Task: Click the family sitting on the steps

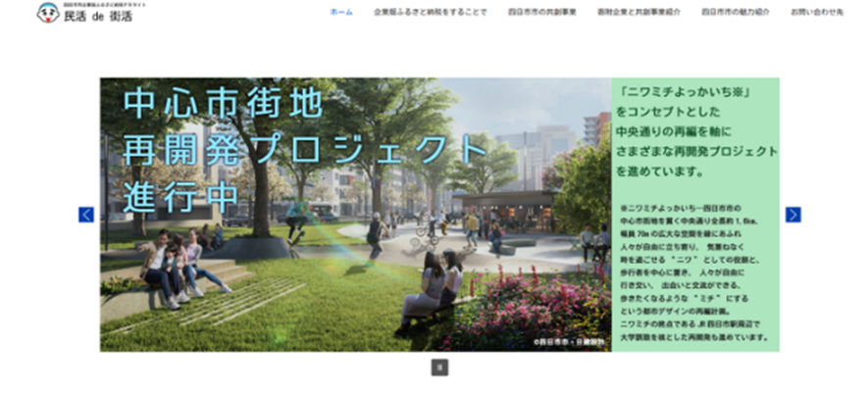Action: point(177,263)
